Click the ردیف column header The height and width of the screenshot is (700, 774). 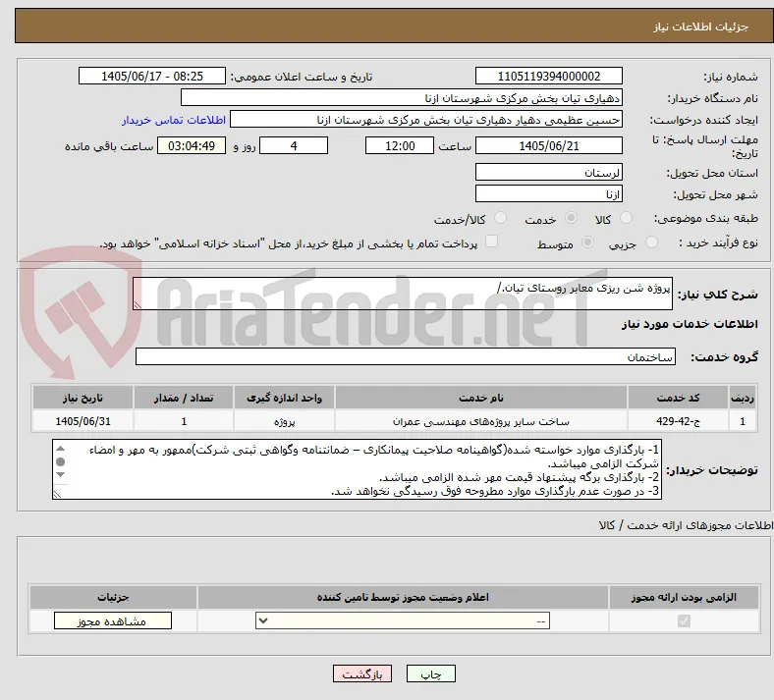[743, 398]
